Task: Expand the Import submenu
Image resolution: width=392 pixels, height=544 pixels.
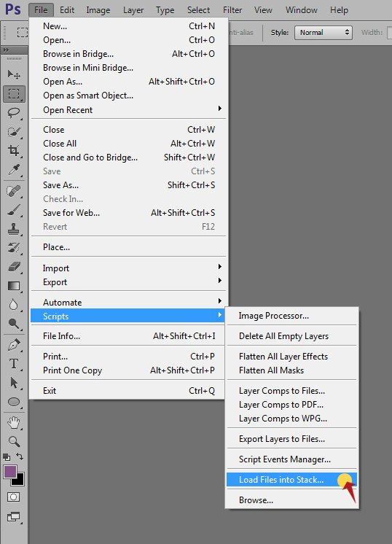Action: [128, 268]
